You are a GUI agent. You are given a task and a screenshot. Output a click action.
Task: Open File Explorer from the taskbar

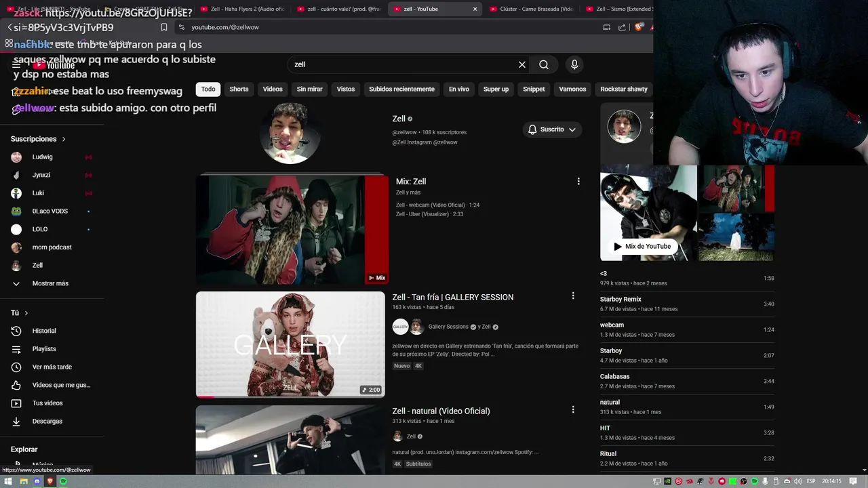point(24,481)
